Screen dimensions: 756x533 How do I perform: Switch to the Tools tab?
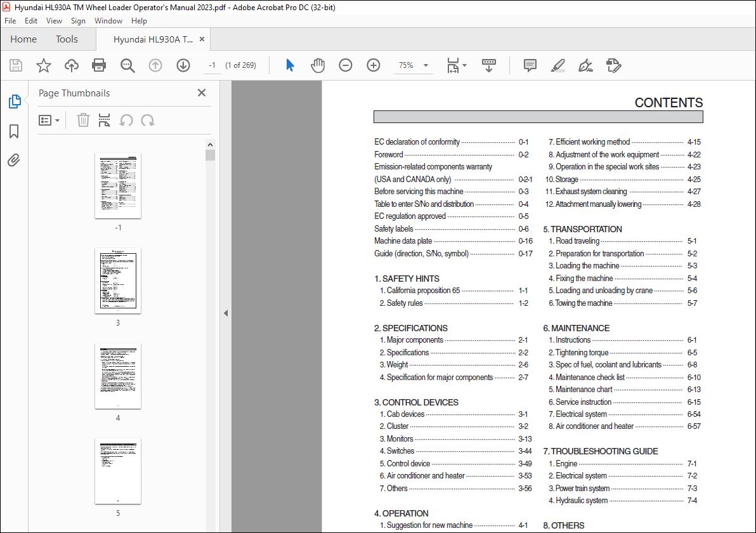click(x=67, y=39)
